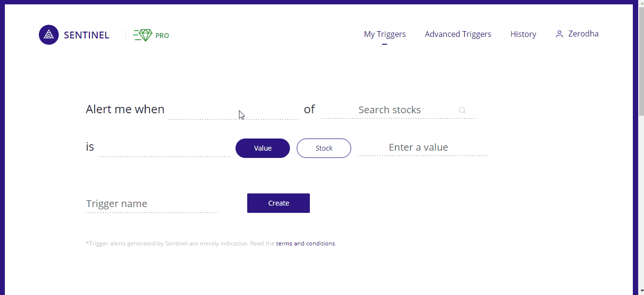This screenshot has width=644, height=295.
Task: Click the vertical scrollbar thumb
Action: 640,61
